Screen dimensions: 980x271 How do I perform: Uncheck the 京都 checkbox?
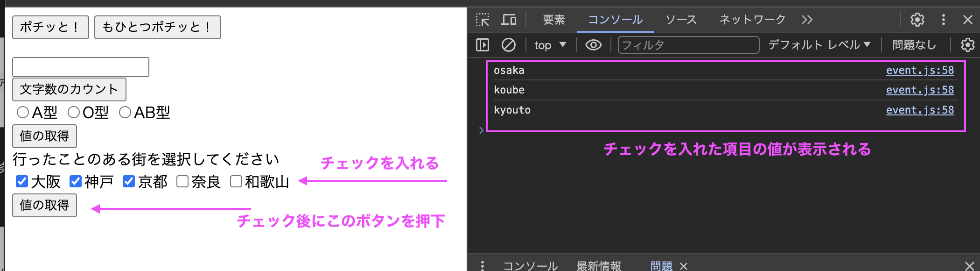[129, 181]
